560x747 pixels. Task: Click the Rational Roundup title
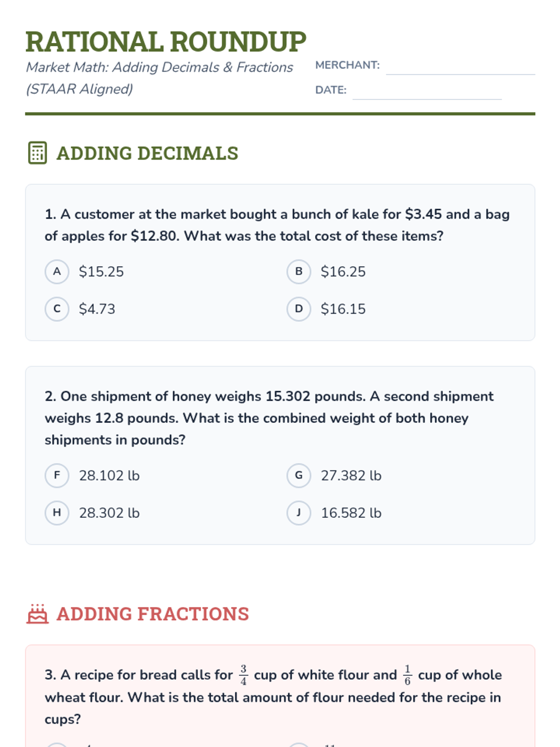pyautogui.click(x=166, y=42)
